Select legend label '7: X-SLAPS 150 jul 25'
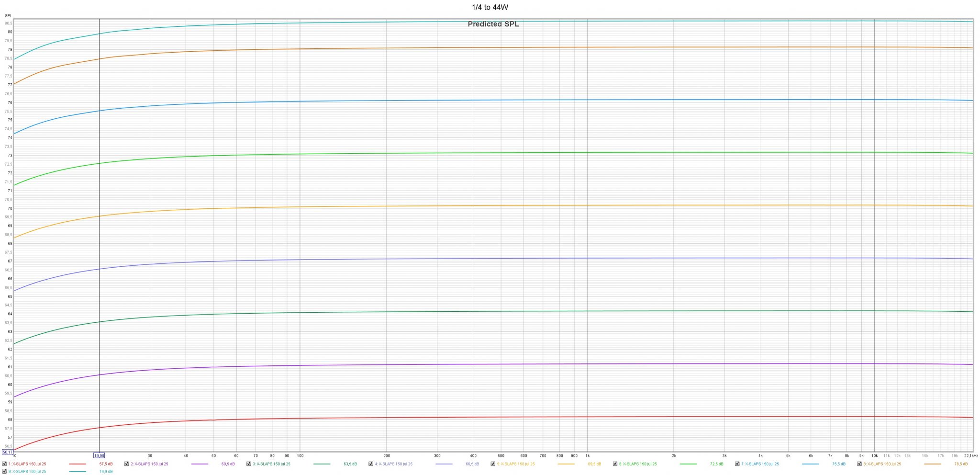980x476 pixels. [760, 464]
